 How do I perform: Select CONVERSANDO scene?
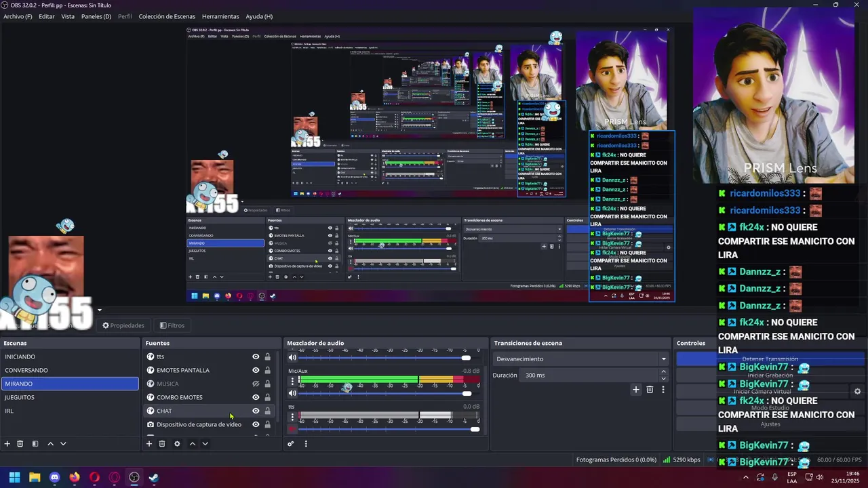click(x=70, y=370)
